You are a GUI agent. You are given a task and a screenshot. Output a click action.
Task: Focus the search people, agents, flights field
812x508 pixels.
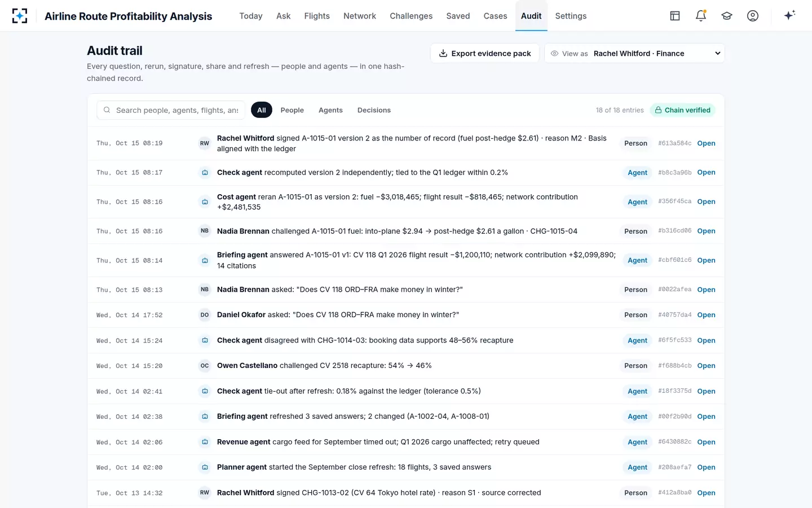point(171,110)
